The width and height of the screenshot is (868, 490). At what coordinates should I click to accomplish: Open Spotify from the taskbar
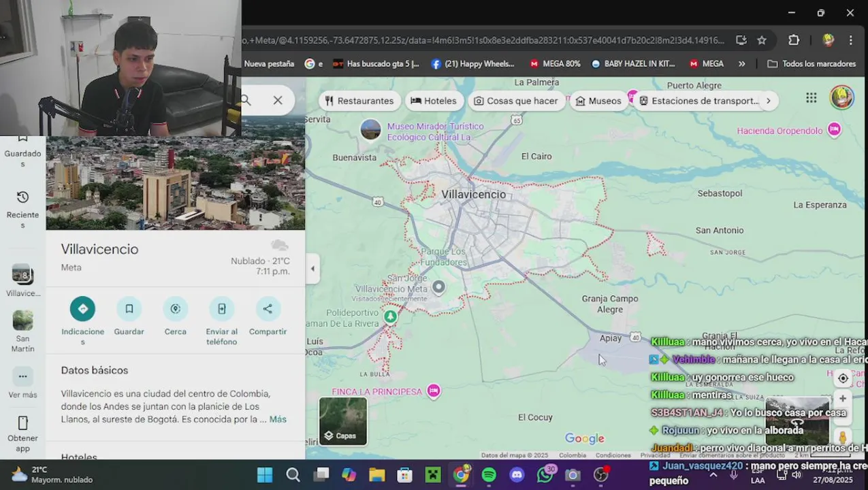[x=489, y=475]
